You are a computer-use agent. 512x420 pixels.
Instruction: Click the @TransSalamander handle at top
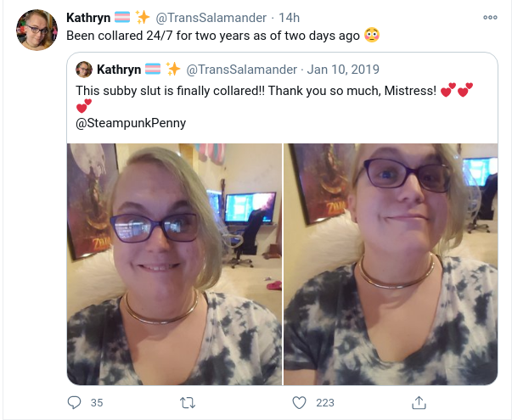coord(211,18)
